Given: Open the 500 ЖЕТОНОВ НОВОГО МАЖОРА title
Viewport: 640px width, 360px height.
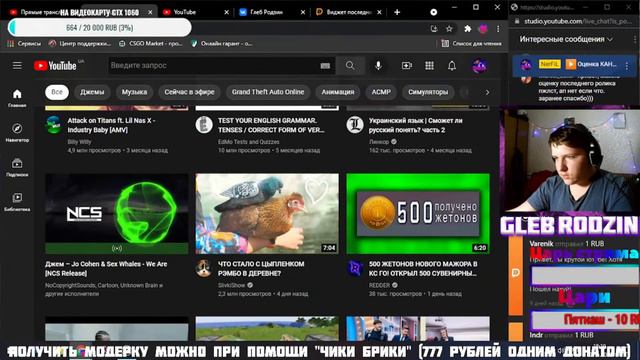Looking at the screenshot, I should (423, 269).
